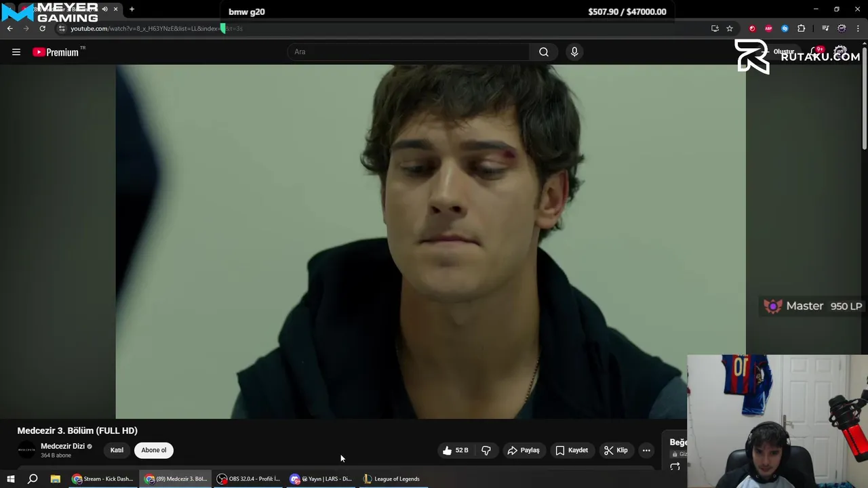This screenshot has width=868, height=488.
Task: Switch to (89) Medcezir 3. Böl taskbar item
Action: click(x=176, y=479)
